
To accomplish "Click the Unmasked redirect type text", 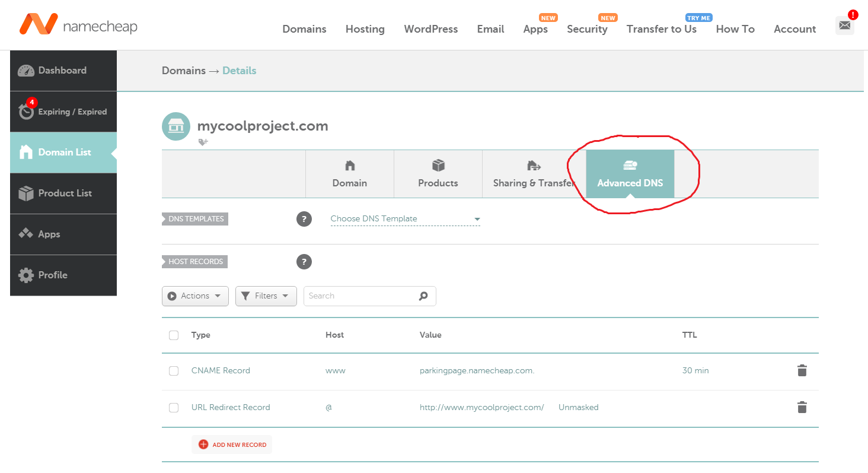I will click(579, 408).
